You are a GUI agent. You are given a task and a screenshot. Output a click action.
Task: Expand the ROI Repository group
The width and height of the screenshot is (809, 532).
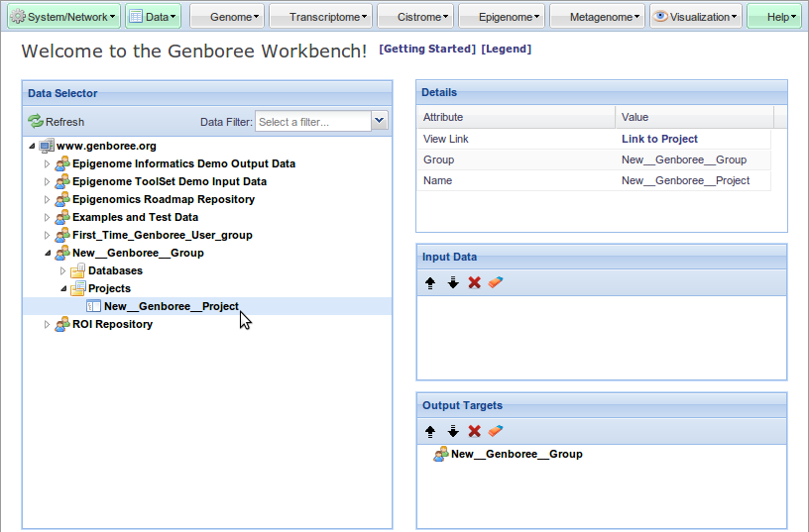click(47, 324)
